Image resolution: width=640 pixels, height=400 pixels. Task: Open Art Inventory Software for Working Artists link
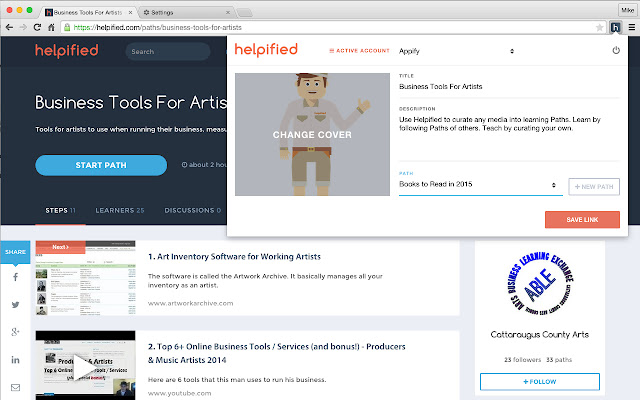[x=234, y=256]
